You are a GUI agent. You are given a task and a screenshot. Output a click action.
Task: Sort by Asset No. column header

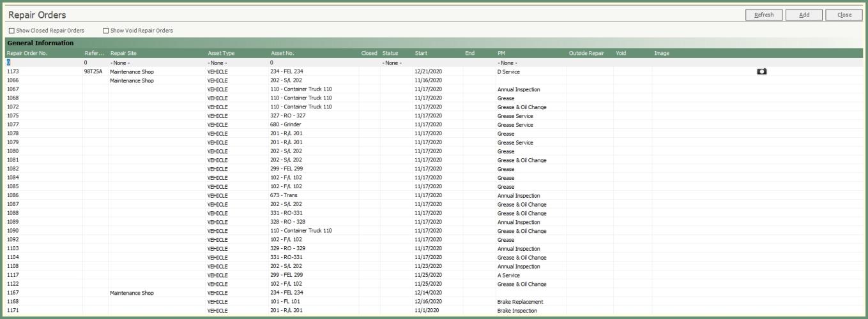pyautogui.click(x=282, y=53)
